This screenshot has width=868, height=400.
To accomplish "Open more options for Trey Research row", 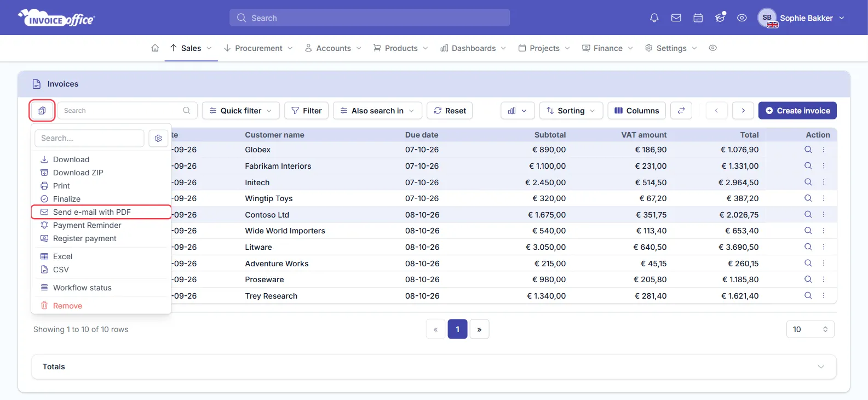I will tap(824, 296).
